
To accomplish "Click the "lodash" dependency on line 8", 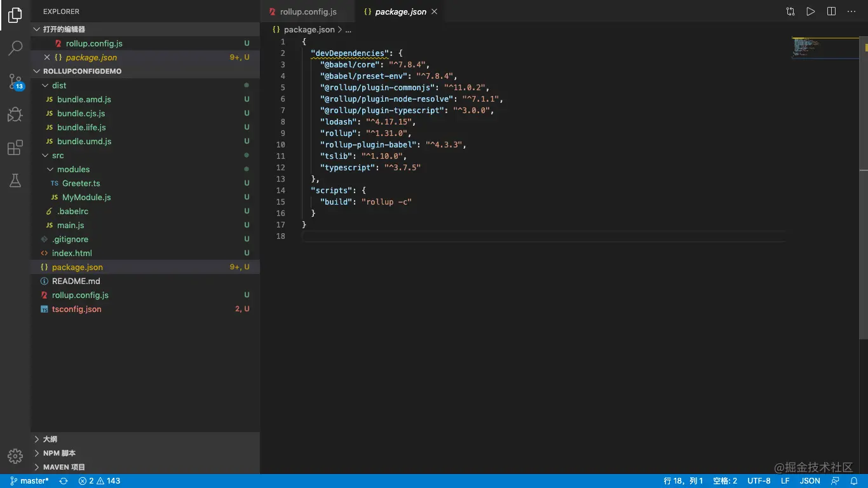I will pos(338,122).
